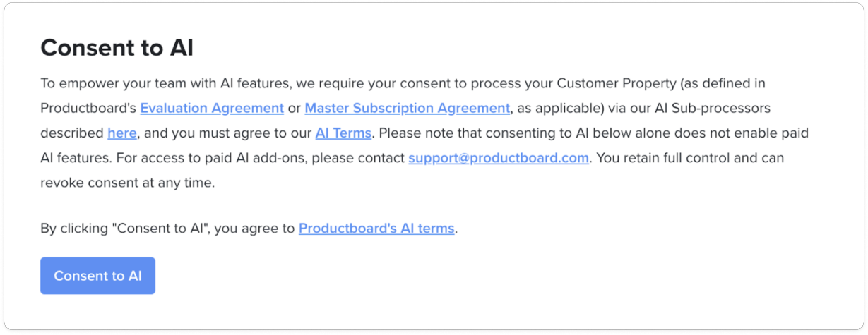Click the 'revoke consent at any time' text
868x335 pixels.
tap(127, 183)
